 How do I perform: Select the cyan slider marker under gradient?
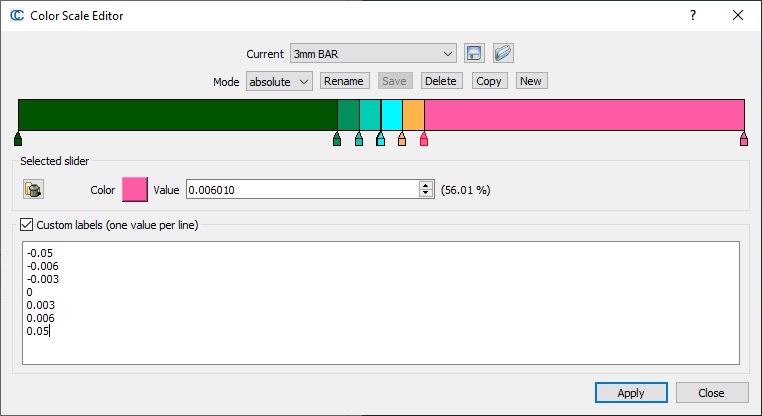click(x=380, y=140)
